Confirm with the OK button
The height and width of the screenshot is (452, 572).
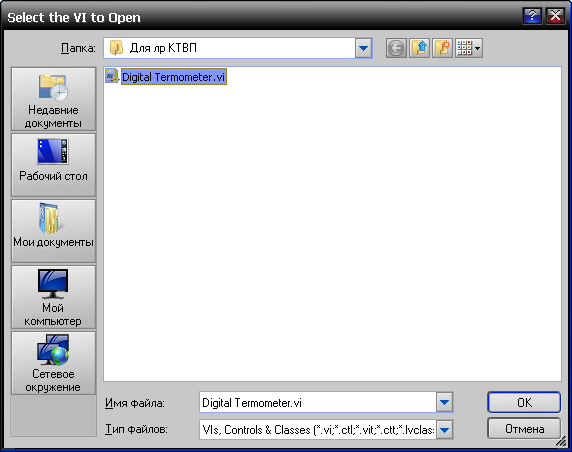(x=524, y=402)
